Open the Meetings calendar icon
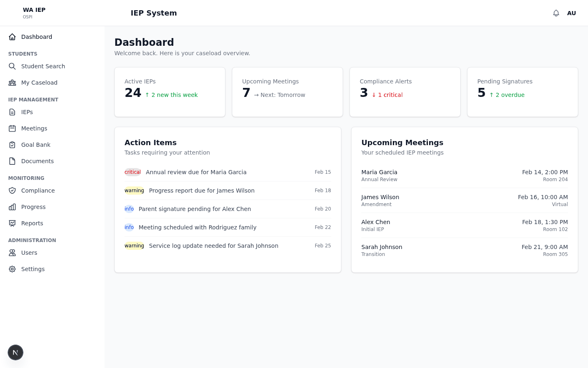588x368 pixels. [x=12, y=128]
